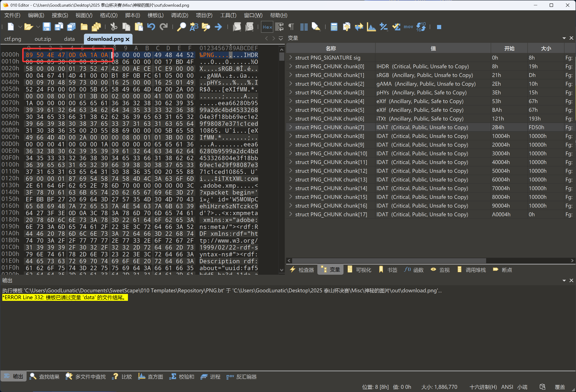The height and width of the screenshot is (392, 576).
Task: Expand struct PNG_SIGNATURE sig row
Action: (x=291, y=58)
